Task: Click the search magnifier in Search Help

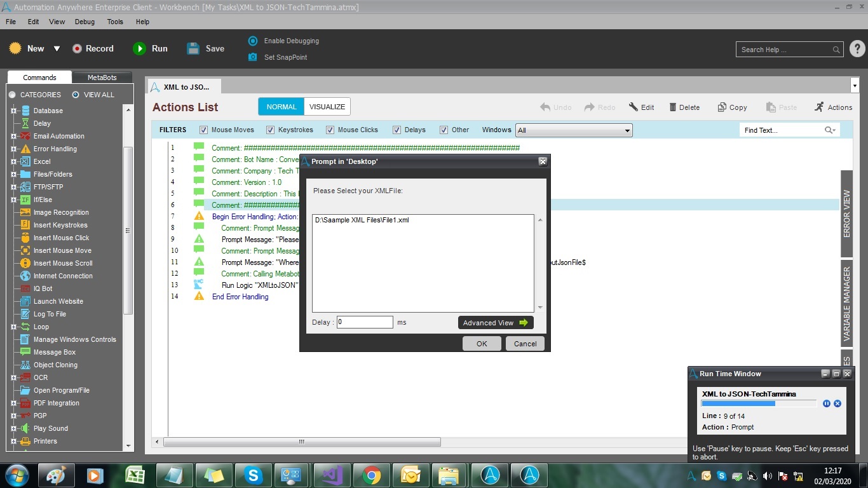Action: (x=836, y=50)
